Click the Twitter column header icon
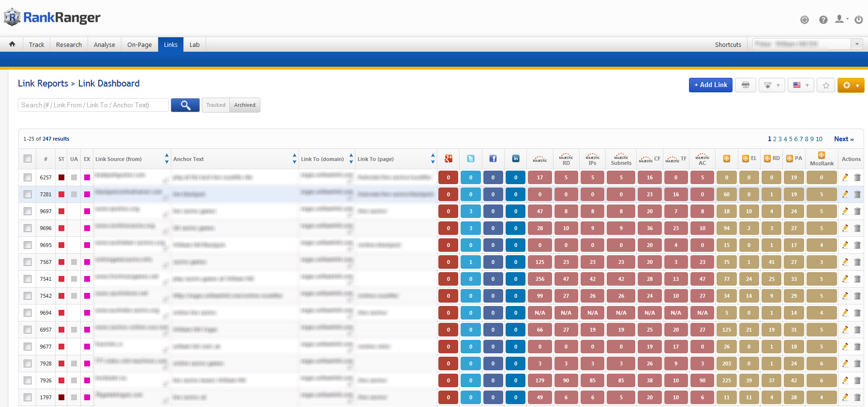Viewport: 868px width, 407px height. 470,159
